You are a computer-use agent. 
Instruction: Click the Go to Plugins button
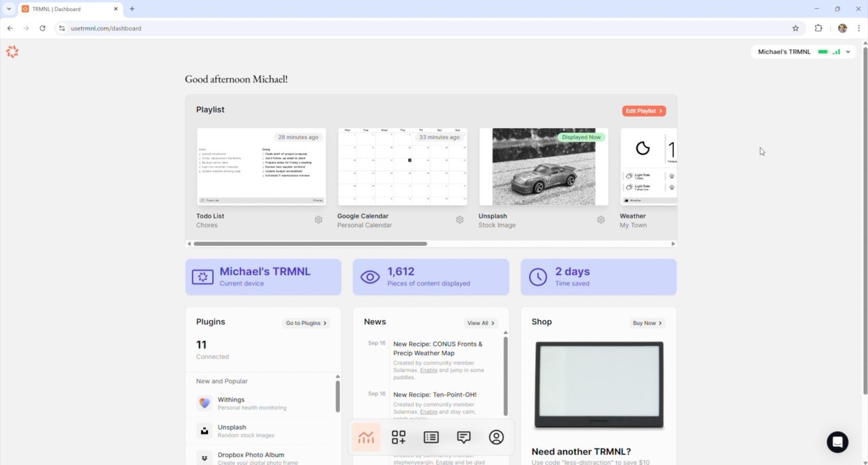pos(306,323)
